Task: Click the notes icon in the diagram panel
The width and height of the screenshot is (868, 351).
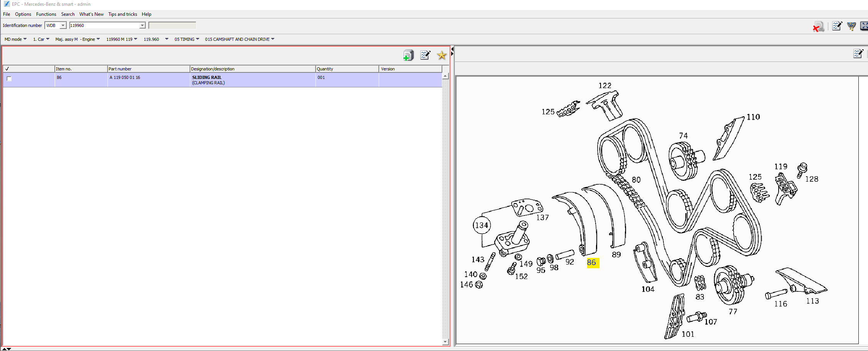Action: tap(858, 53)
